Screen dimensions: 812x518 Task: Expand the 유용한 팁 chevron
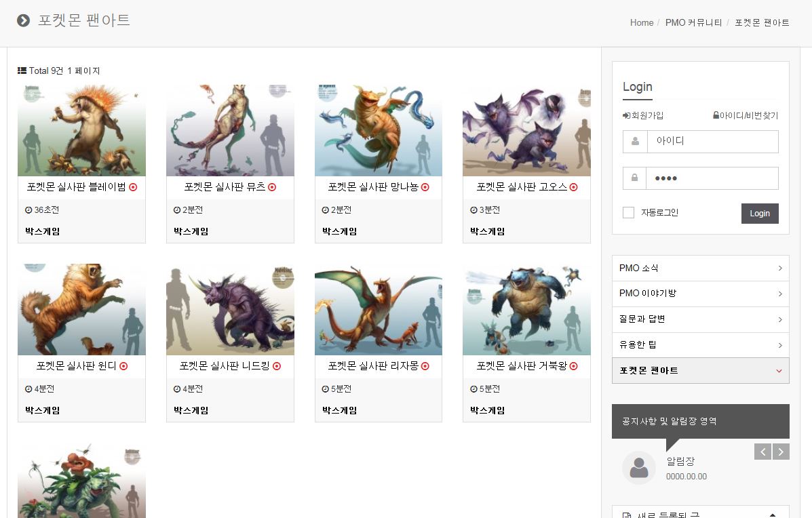tap(780, 345)
